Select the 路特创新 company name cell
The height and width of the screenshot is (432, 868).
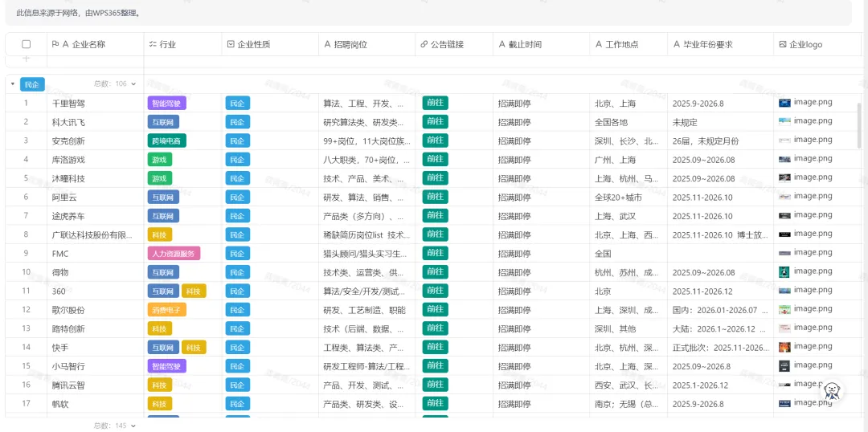click(95, 328)
